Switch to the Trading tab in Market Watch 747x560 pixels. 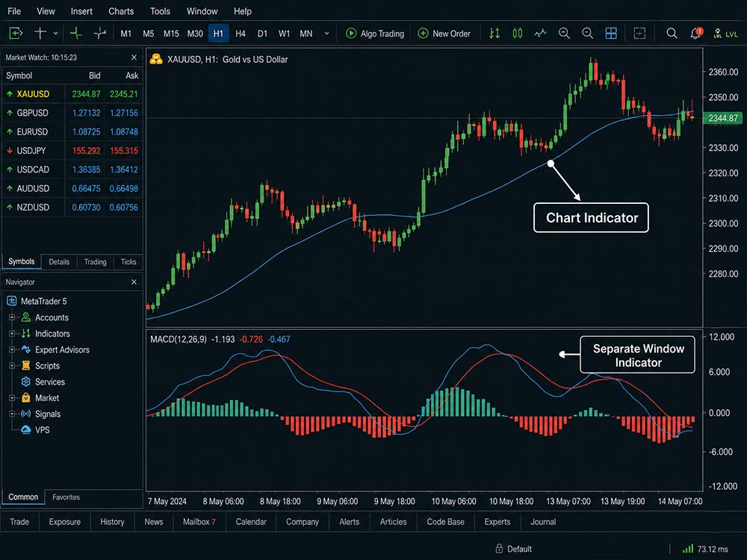96,262
